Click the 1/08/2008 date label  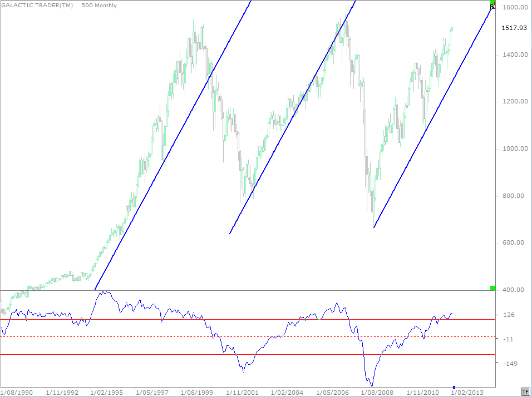point(377,393)
